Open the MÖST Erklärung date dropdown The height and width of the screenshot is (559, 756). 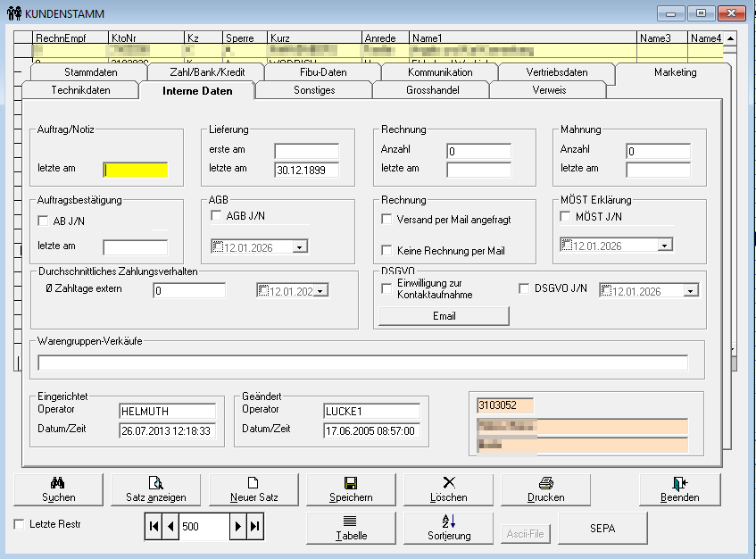[664, 246]
